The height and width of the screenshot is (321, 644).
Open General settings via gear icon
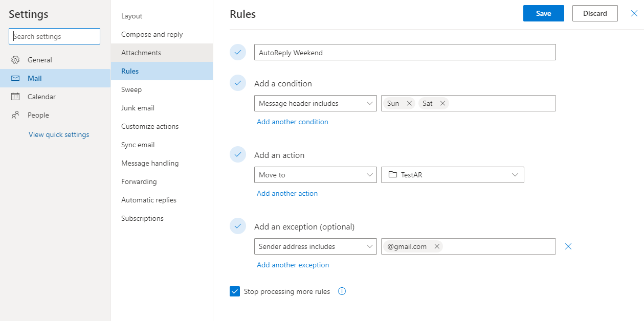pos(16,59)
